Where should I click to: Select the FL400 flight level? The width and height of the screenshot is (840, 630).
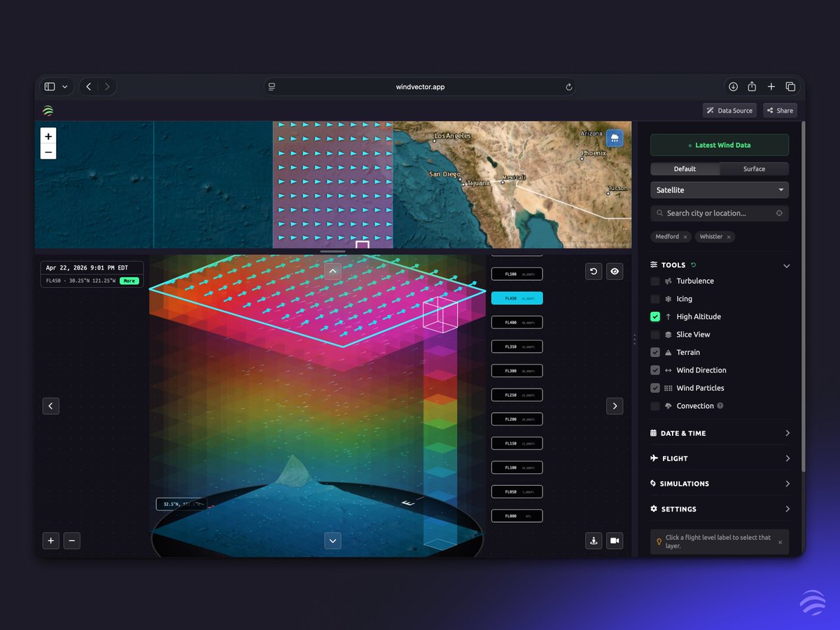click(x=517, y=322)
